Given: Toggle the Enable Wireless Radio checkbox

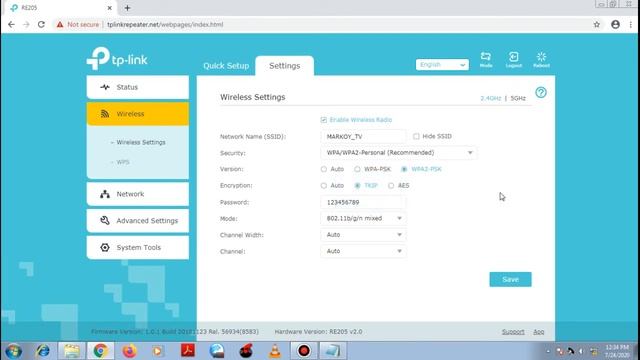Looking at the screenshot, I should click(324, 120).
